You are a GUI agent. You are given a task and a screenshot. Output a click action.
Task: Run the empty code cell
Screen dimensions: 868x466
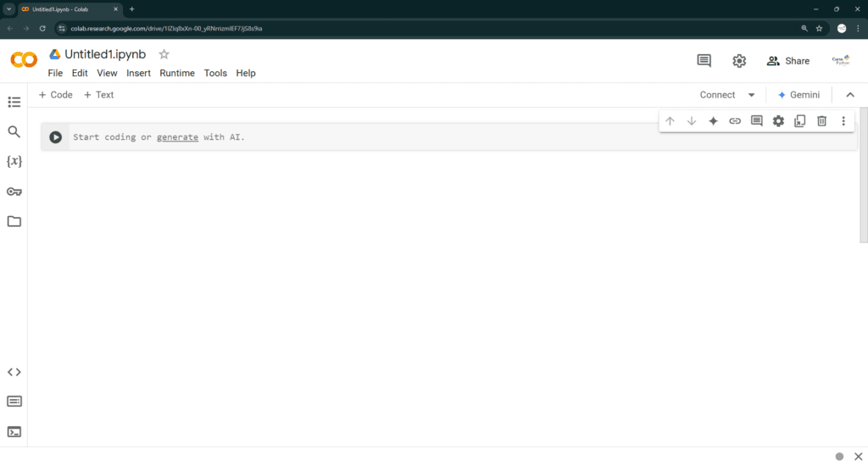click(56, 137)
